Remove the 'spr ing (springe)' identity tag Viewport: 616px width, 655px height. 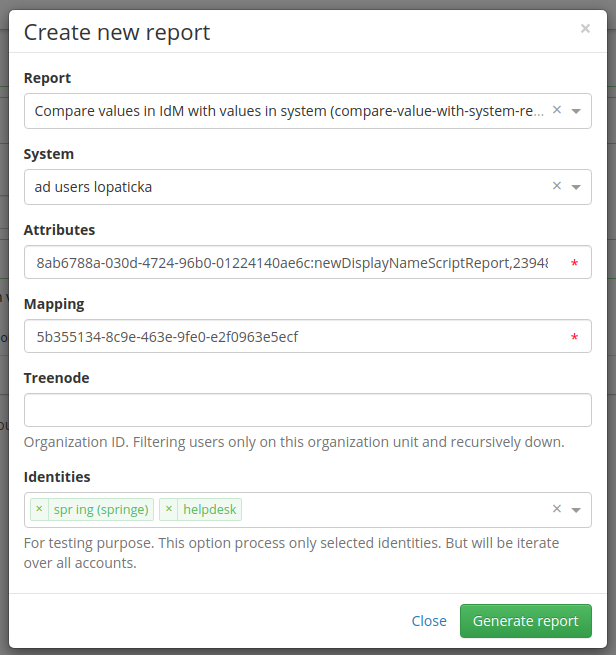39,509
